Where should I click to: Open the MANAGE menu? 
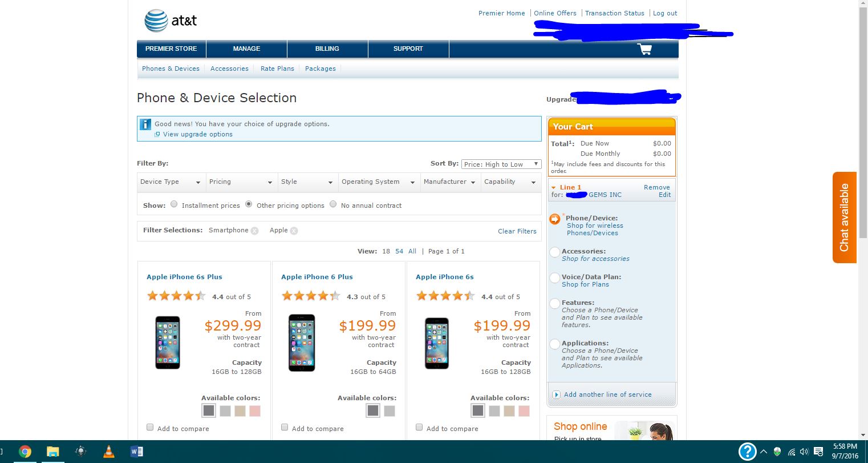[246, 49]
